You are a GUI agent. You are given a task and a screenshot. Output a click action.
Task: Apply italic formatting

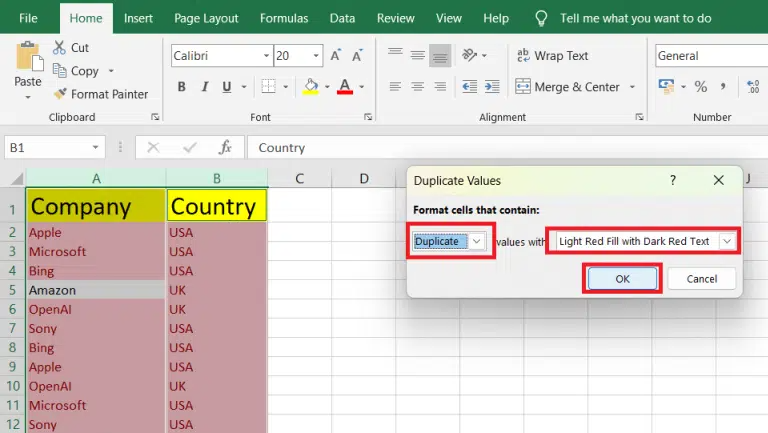207,87
